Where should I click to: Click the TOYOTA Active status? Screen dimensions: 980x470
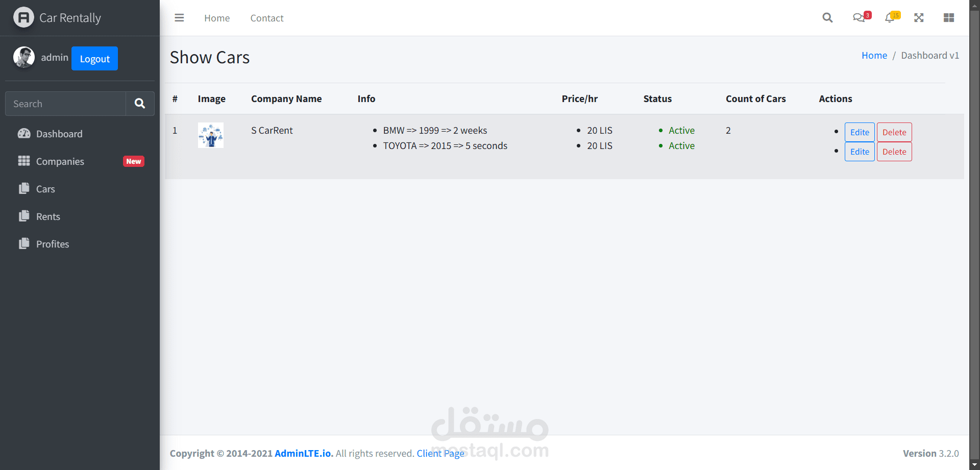tap(681, 145)
